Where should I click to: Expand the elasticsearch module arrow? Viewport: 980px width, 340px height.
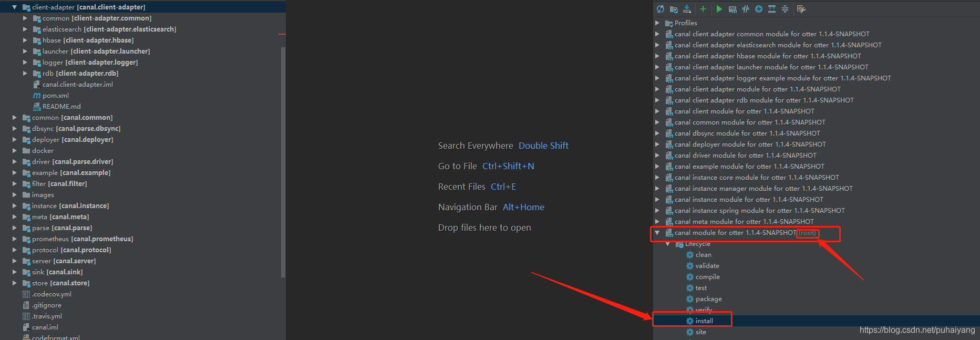[25, 29]
